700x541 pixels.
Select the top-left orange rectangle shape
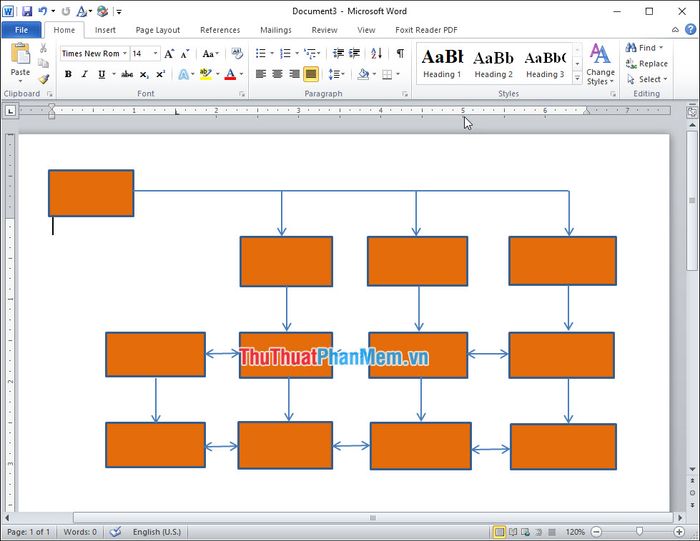click(x=91, y=193)
